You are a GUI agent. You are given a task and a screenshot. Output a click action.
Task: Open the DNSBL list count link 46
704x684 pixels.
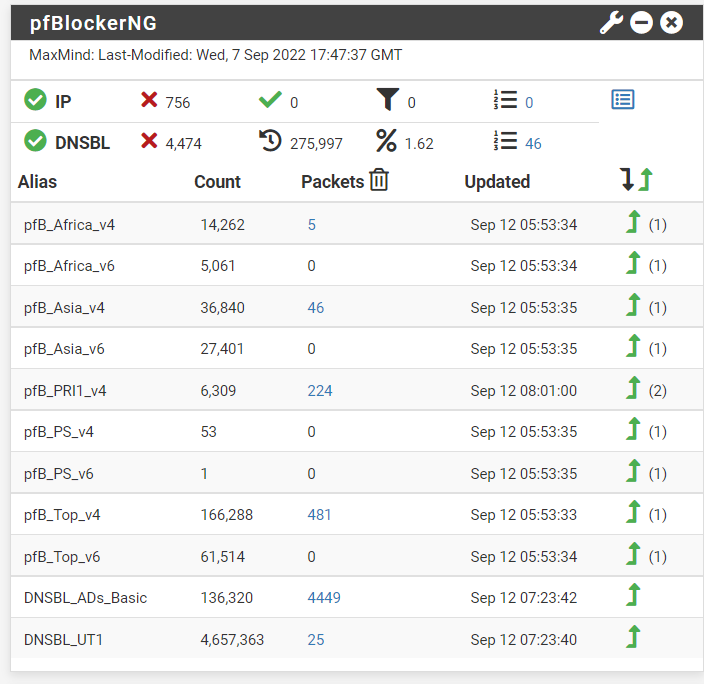(533, 144)
